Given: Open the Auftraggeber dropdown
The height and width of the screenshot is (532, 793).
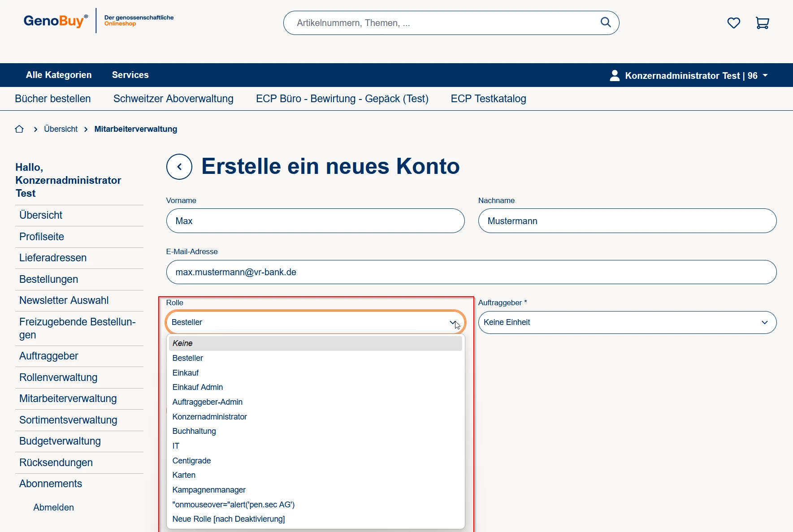Looking at the screenshot, I should pos(627,323).
